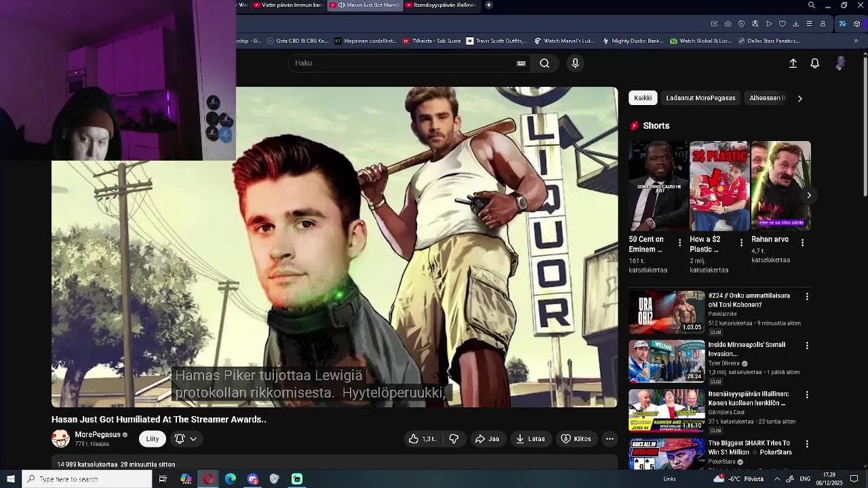868x488 pixels.
Task: Open new browser tab with plus
Action: click(x=489, y=5)
